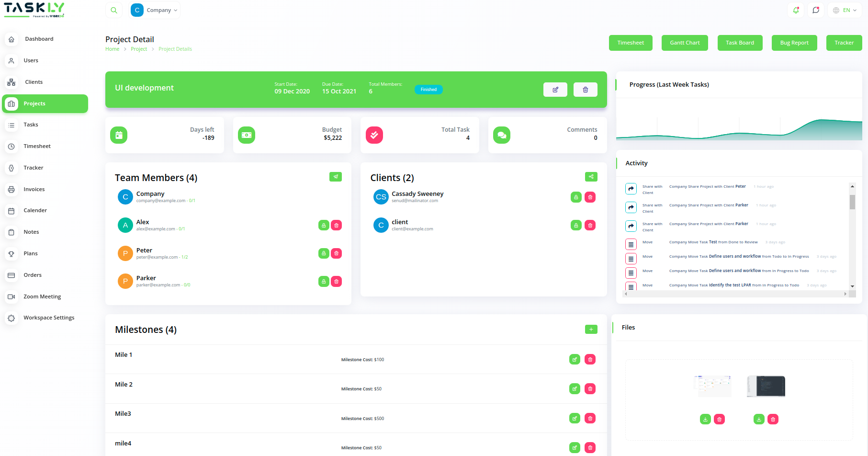
Task: Toggle permissions lock for Cassady Sweeney
Action: click(576, 197)
